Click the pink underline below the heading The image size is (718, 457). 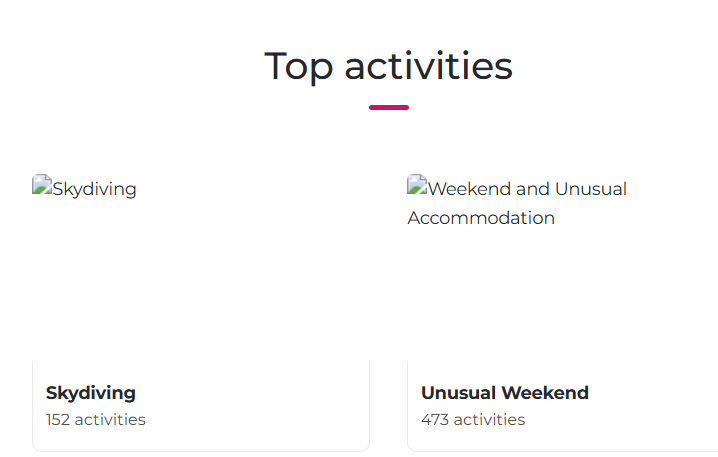[x=388, y=107]
